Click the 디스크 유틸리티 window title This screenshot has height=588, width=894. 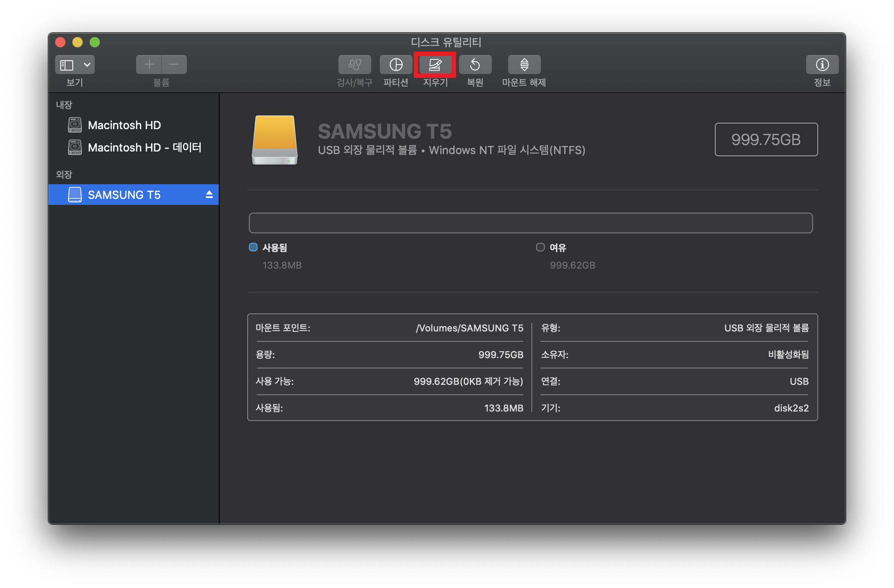[x=446, y=42]
